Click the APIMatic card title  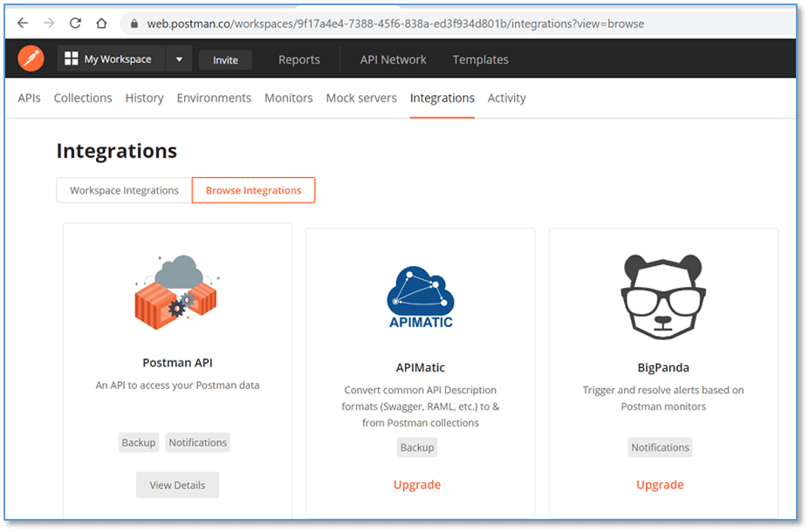tap(421, 367)
